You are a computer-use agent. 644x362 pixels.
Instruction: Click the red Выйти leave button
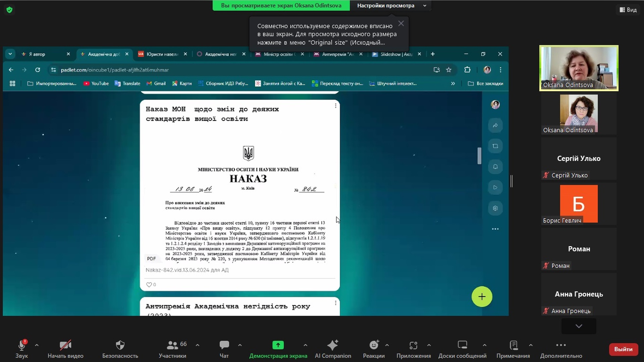pyautogui.click(x=623, y=349)
